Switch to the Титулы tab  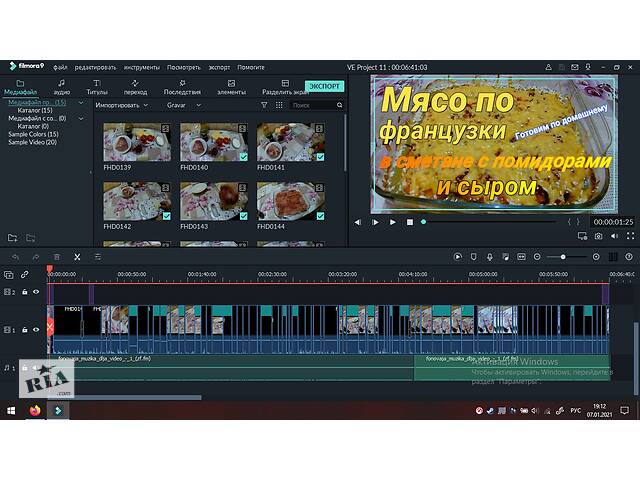pos(98,87)
